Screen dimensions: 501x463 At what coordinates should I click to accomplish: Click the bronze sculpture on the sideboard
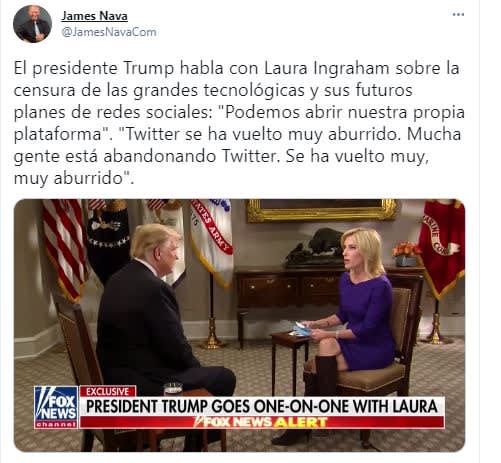point(315,248)
